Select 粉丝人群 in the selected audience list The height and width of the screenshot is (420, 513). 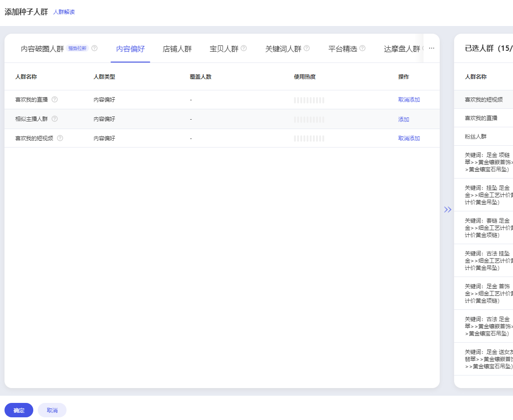tap(476, 136)
